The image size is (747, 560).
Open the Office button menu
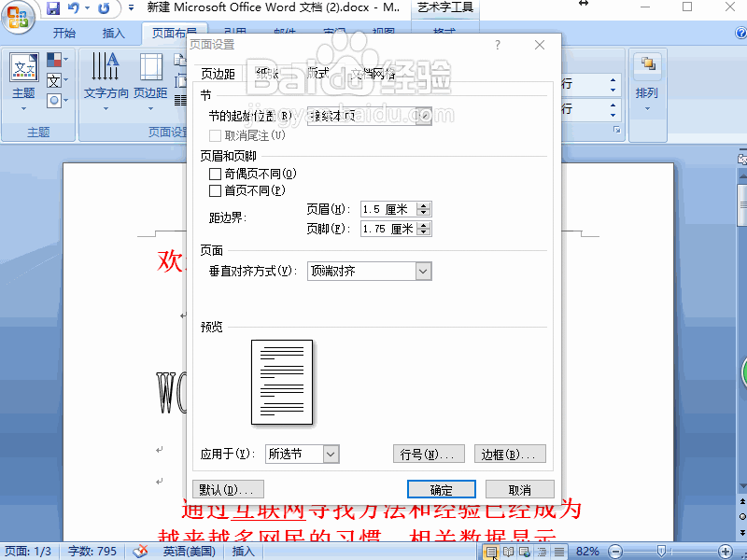tap(18, 17)
